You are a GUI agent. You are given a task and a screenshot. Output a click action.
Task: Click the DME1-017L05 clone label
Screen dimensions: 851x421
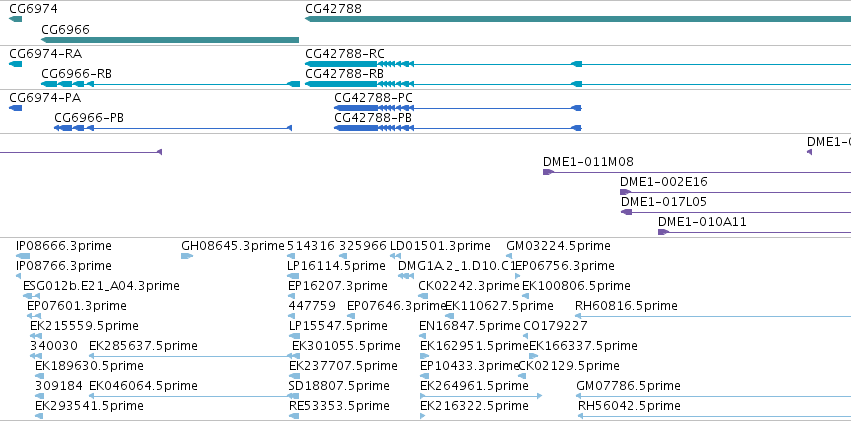pos(664,202)
